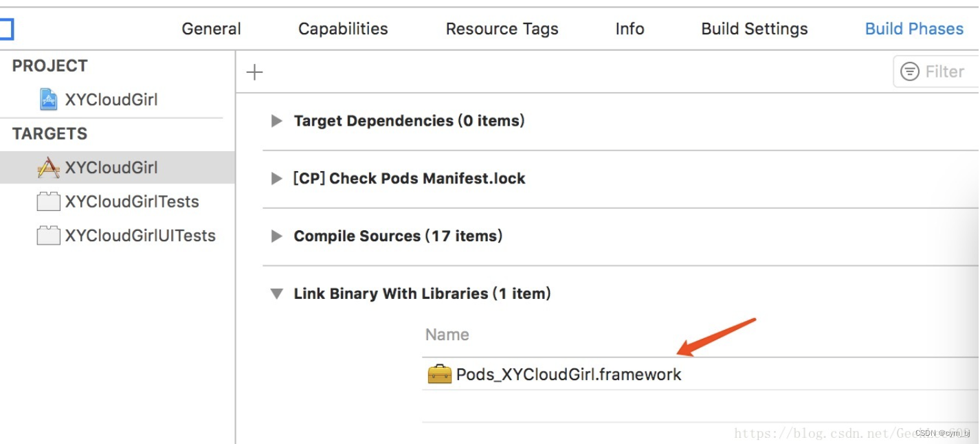
Task: Click the XYCloudGirl project blueprint icon
Action: [x=48, y=100]
